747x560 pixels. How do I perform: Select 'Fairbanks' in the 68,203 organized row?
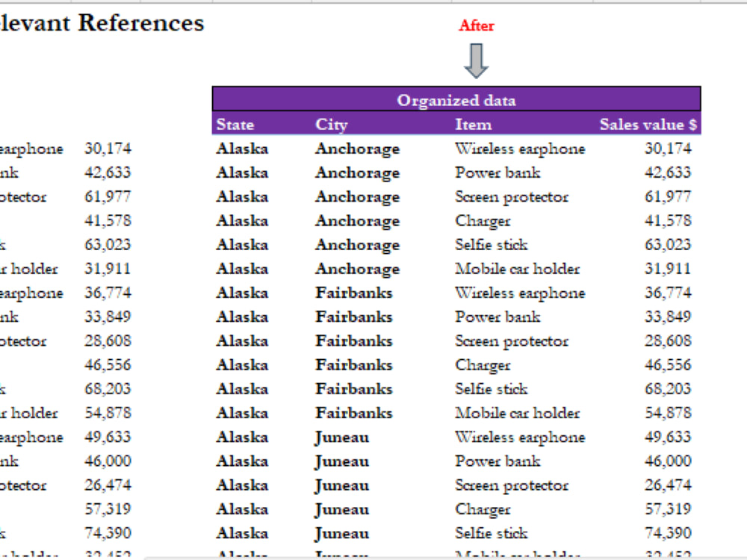[353, 388]
